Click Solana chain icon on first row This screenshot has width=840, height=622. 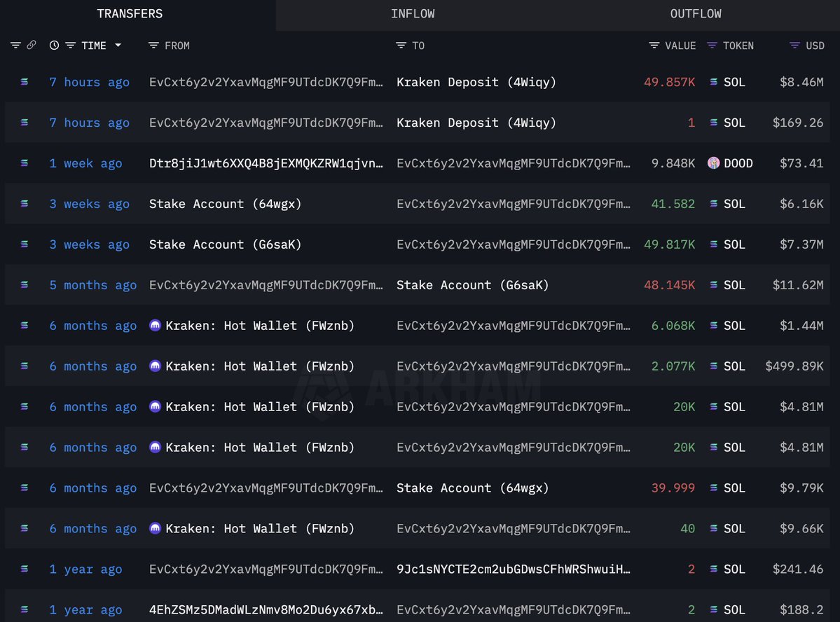point(24,82)
